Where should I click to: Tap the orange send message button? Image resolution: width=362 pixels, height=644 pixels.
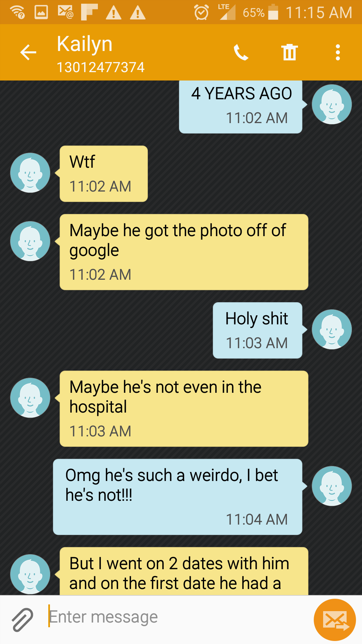click(x=335, y=620)
